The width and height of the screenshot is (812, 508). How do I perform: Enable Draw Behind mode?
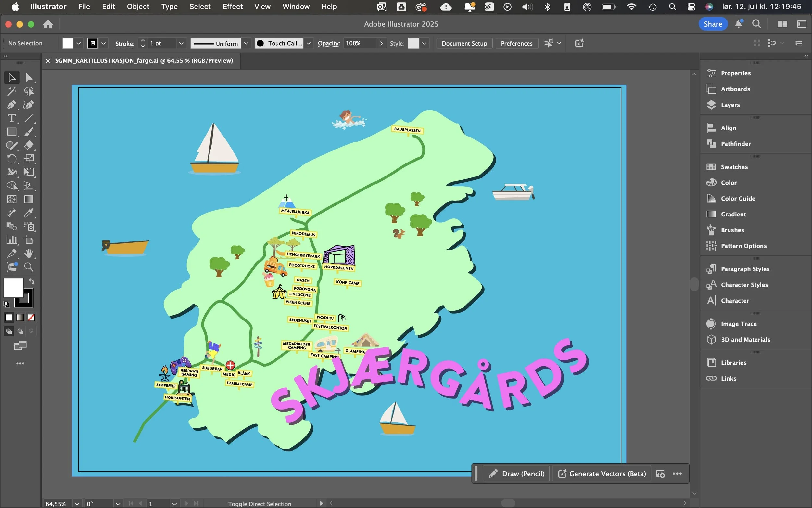click(20, 331)
